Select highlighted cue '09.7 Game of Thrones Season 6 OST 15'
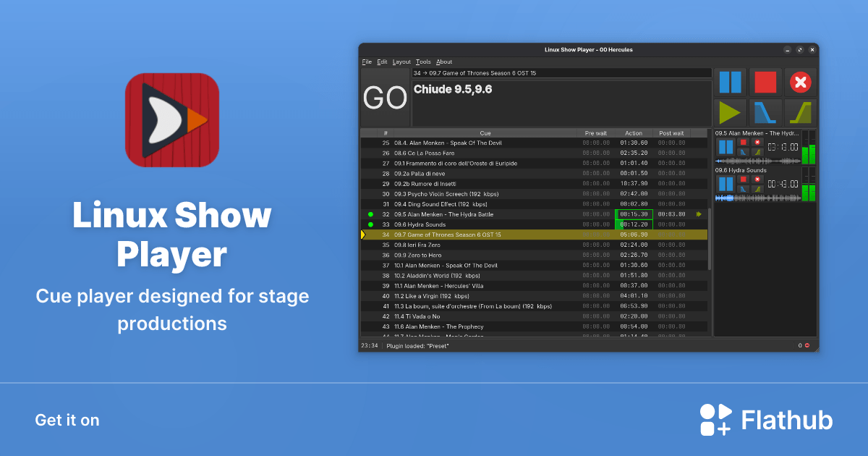 534,235
